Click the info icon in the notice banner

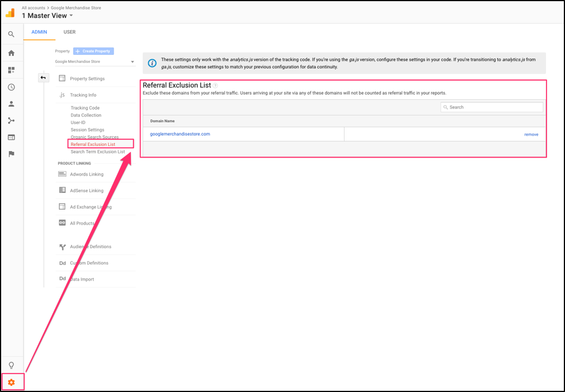(x=152, y=63)
